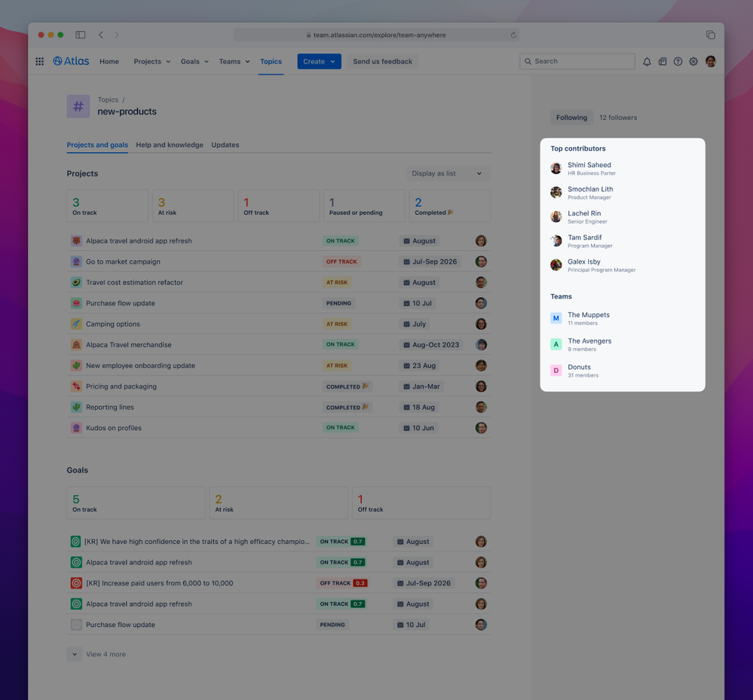The image size is (753, 700).
Task: Select Topics in the navigation bar
Action: click(271, 62)
